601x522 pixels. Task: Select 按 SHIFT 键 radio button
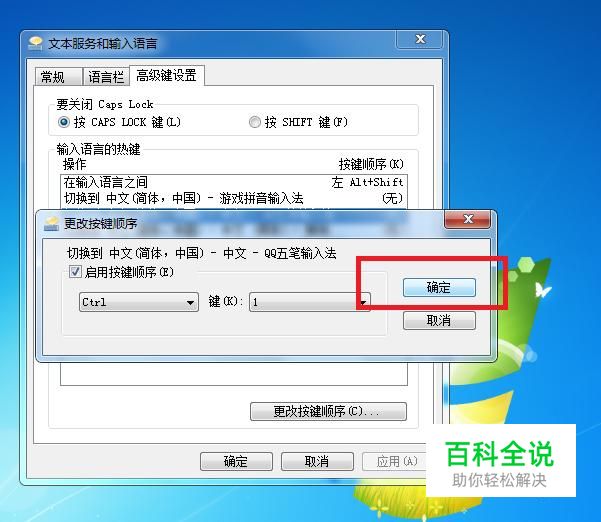[255, 122]
